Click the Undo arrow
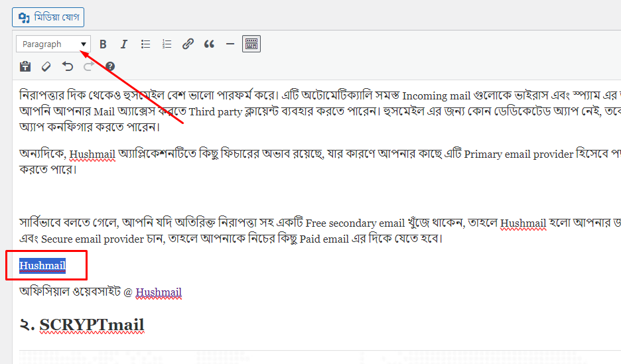This screenshot has height=364, width=621. 68,66
